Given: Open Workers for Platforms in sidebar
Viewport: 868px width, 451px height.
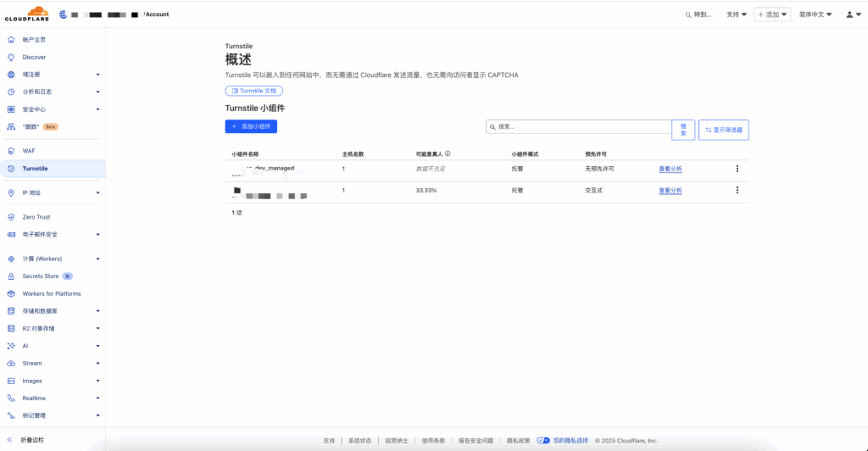Looking at the screenshot, I should click(52, 294).
